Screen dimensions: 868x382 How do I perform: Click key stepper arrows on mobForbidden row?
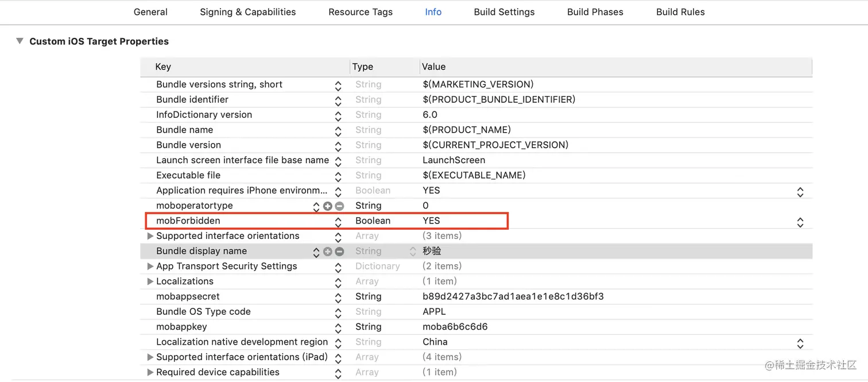[x=338, y=221]
